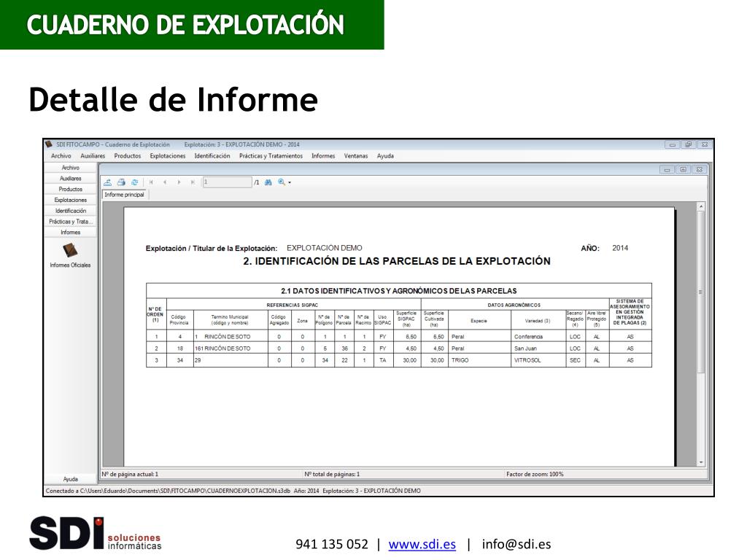This screenshot has width=747, height=560.
Task: Close the inner report window
Action: (700, 169)
